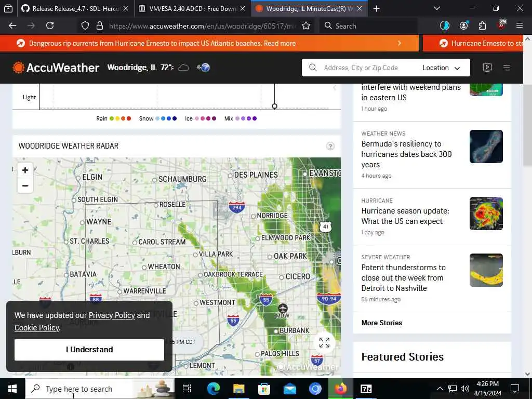Click the Firefox Search box
Screen dimensions: 532x399
point(368,26)
